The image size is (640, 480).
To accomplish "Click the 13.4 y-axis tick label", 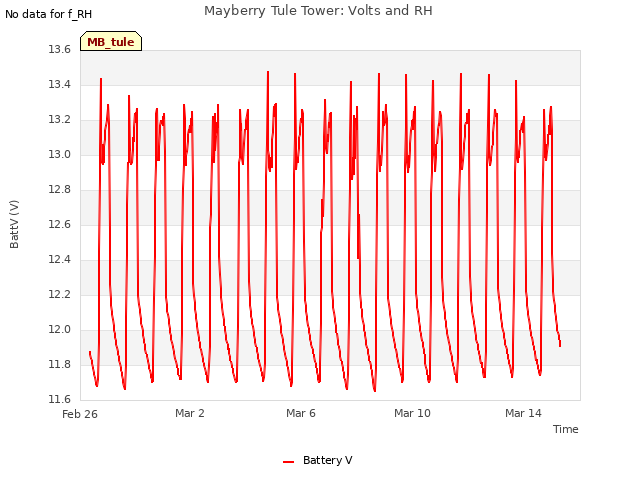I will pyautogui.click(x=59, y=84).
